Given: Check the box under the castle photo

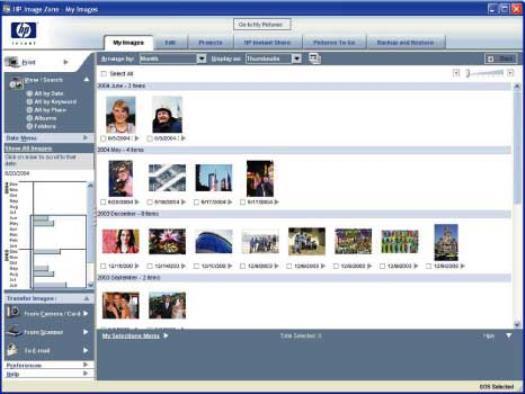Looking at the screenshot, I should (429, 266).
